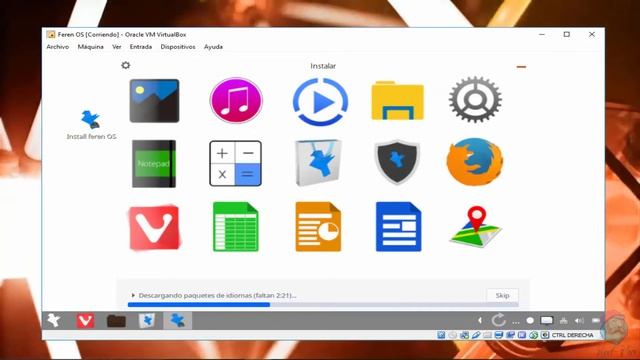The height and width of the screenshot is (360, 640).
Task: Select the blue video player icon
Action: click(320, 102)
